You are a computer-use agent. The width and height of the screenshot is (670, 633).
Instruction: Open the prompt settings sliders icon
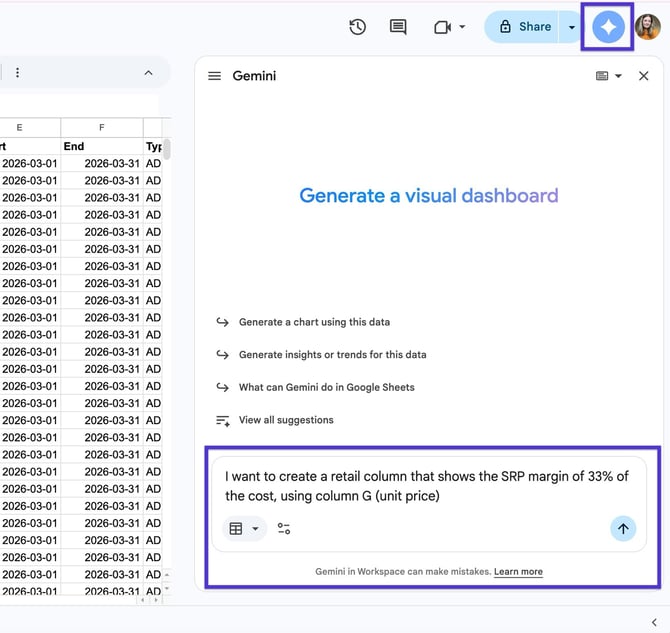tap(284, 529)
